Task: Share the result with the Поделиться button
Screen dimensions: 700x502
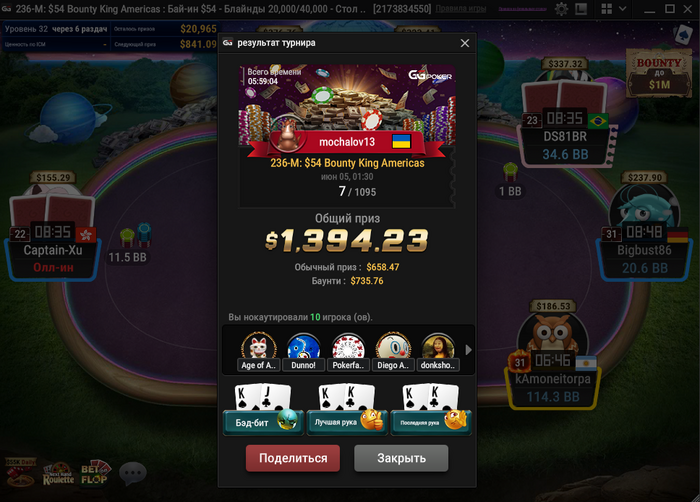Action: point(293,458)
